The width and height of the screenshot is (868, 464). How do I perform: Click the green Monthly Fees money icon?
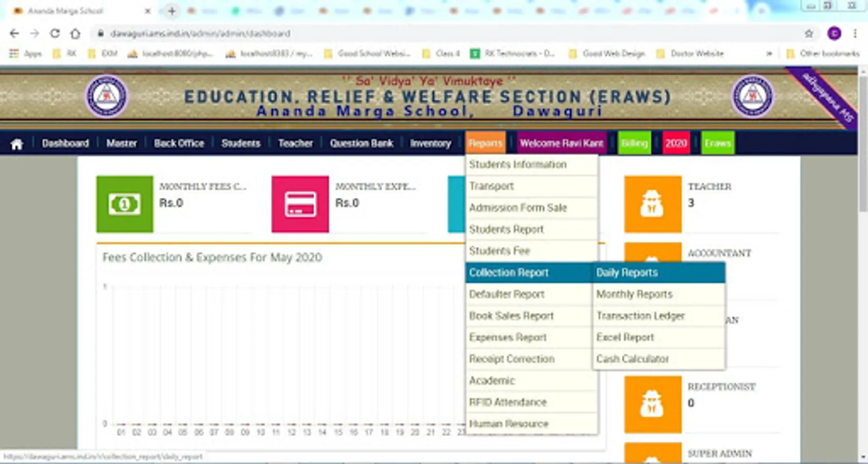click(x=124, y=204)
